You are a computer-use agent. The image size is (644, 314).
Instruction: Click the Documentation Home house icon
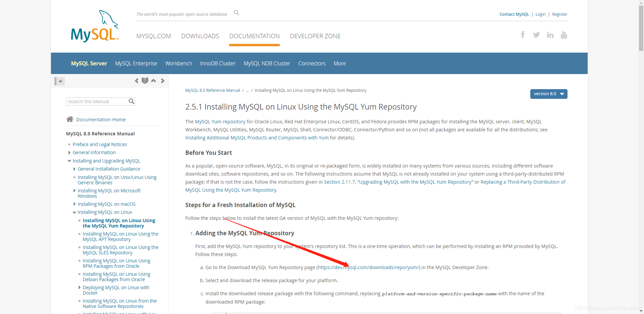click(x=70, y=119)
